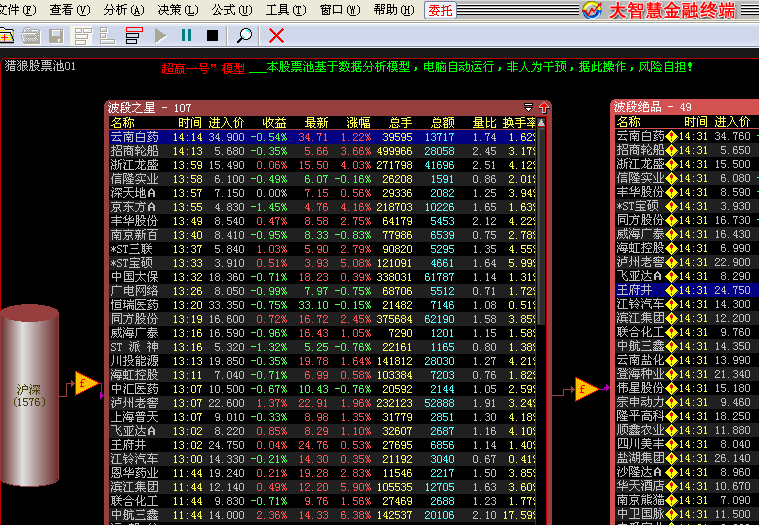Image resolution: width=759 pixels, height=525 pixels.
Task: Click the grayed open folder toolbar icon
Action: click(x=30, y=36)
